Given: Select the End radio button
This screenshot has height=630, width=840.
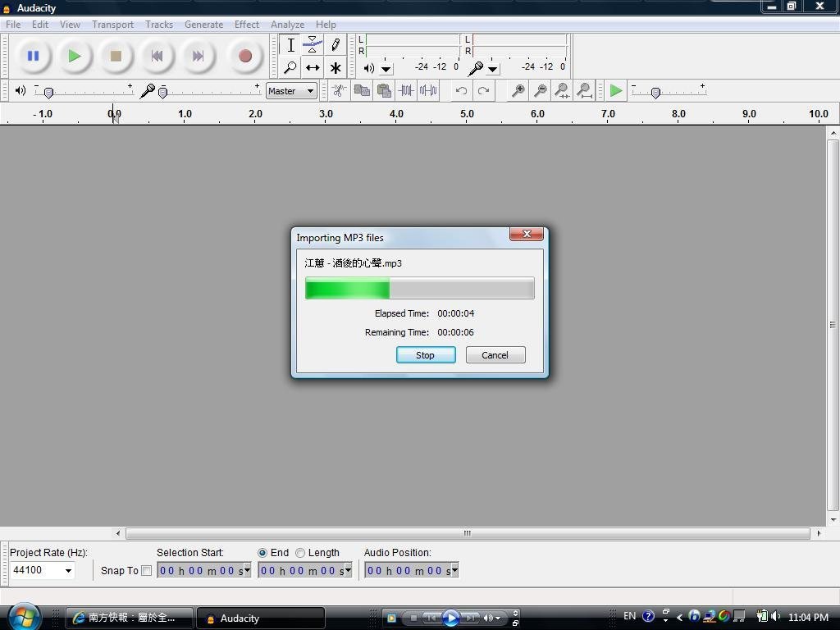Looking at the screenshot, I should 262,552.
